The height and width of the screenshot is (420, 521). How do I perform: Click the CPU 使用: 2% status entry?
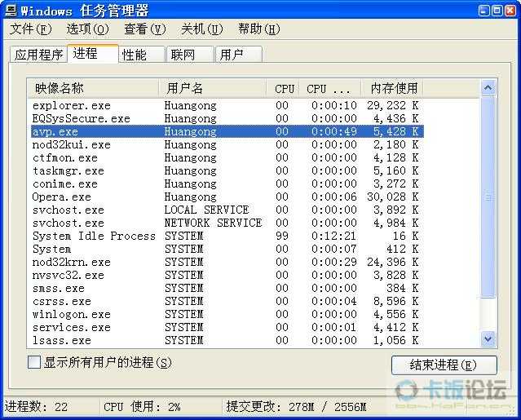coord(142,407)
